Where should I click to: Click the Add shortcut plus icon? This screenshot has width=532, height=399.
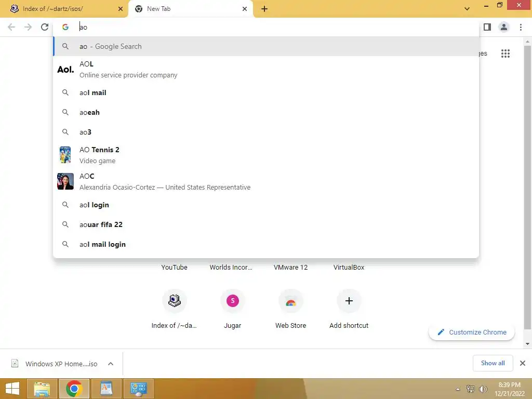[349, 301]
